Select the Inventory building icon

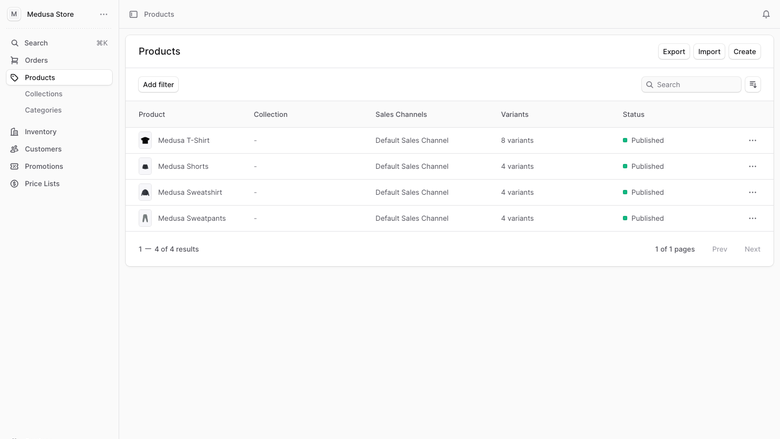point(14,132)
